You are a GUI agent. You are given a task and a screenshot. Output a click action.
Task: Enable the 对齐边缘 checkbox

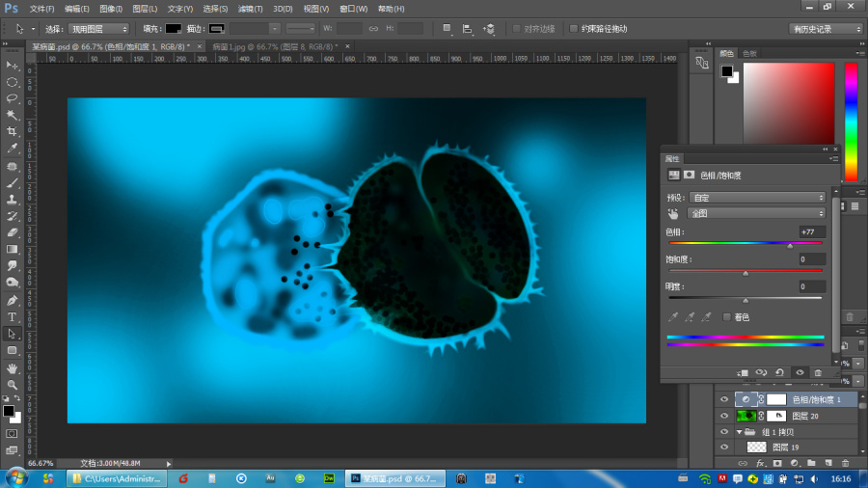coord(517,29)
